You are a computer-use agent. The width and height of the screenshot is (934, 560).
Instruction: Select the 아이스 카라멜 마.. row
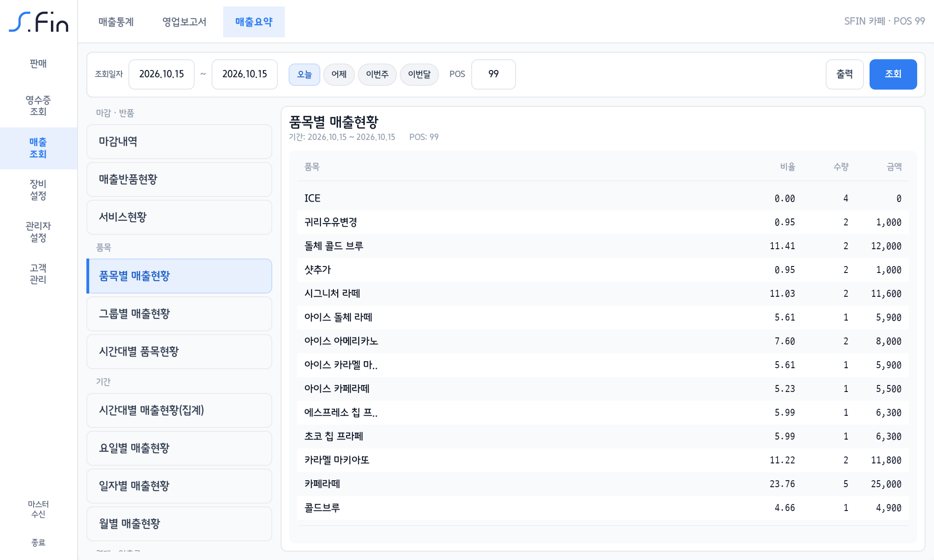(x=603, y=365)
